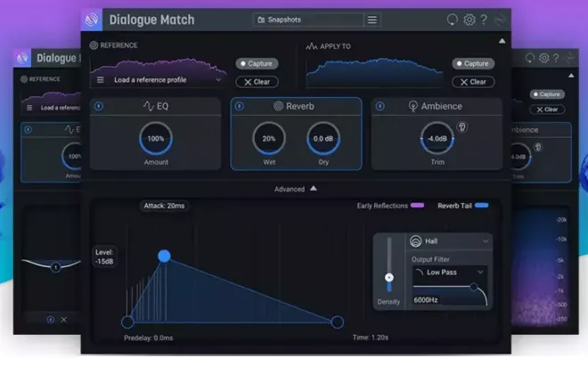Toggle EQ band power in left back window
Viewport: 588px width, 366px height.
(50, 320)
